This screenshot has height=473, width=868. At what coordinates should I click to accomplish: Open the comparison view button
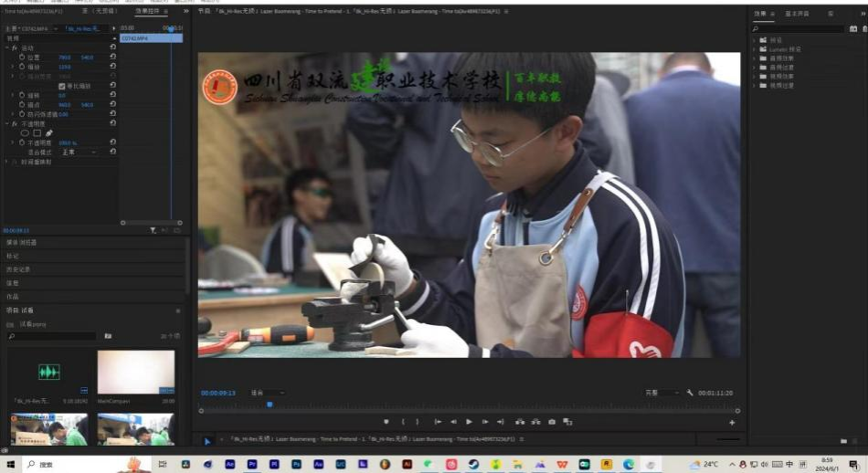[x=567, y=422]
